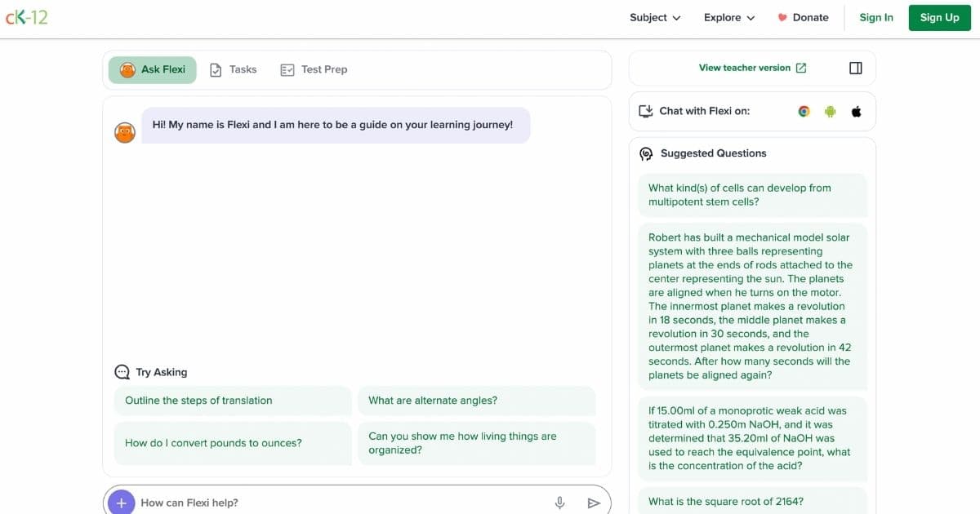This screenshot has width=980, height=514.
Task: Click the Sign In link
Action: click(875, 18)
